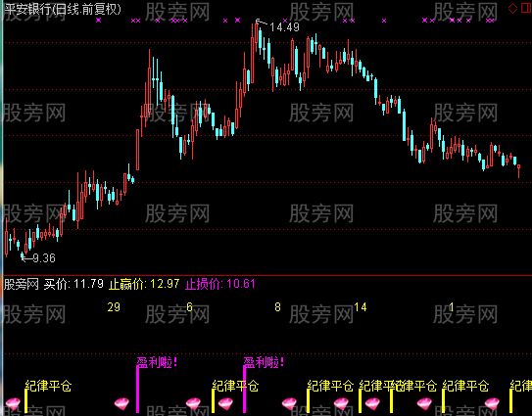This screenshot has width=532, height=416.
Task: Click pink diamond just before first 盈利啦! bar
Action: click(x=121, y=404)
